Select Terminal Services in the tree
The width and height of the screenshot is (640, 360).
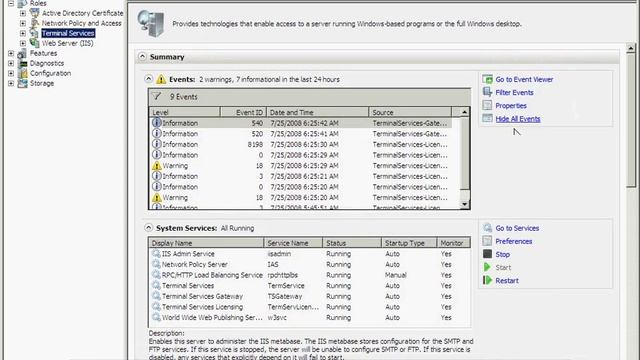click(68, 33)
